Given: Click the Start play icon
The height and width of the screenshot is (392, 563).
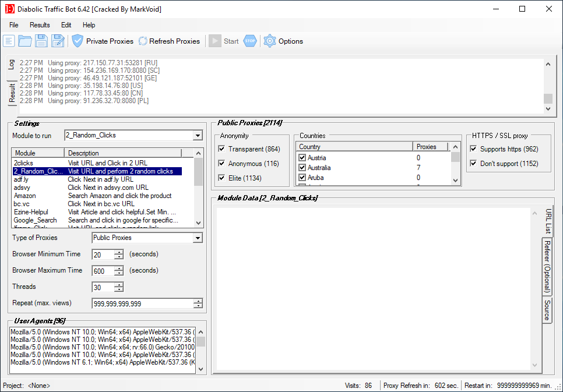Looking at the screenshot, I should [x=214, y=41].
